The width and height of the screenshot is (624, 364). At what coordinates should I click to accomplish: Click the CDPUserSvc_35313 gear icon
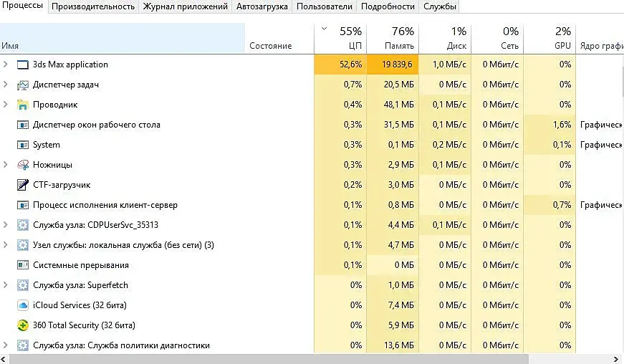[23, 225]
